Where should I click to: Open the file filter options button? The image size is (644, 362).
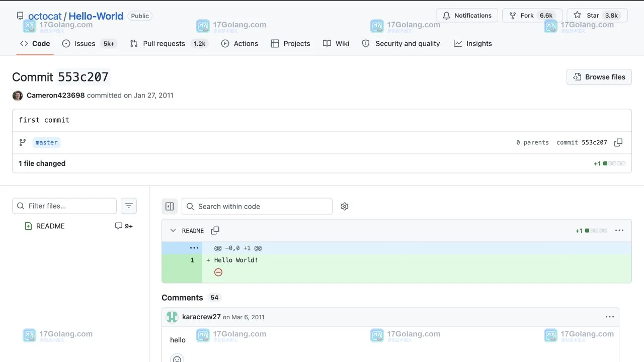coord(129,206)
